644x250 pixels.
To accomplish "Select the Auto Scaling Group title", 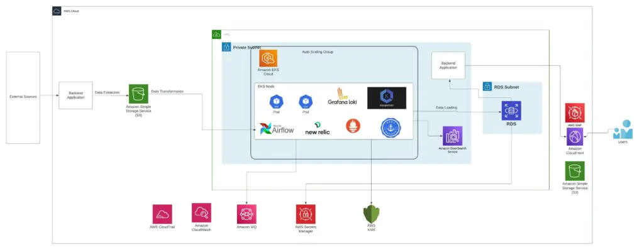I will pos(317,52).
